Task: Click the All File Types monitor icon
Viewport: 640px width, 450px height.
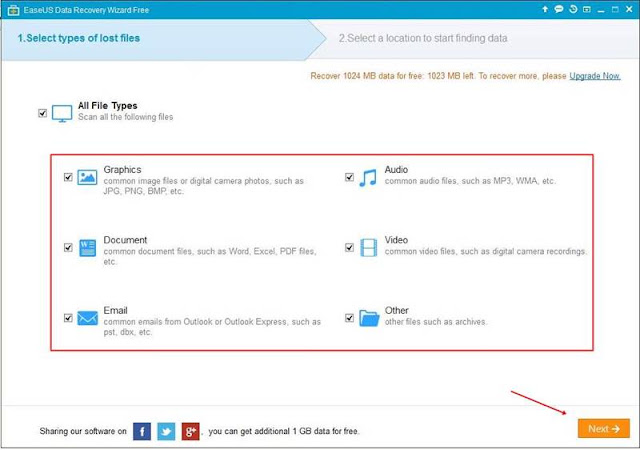Action: pos(62,113)
